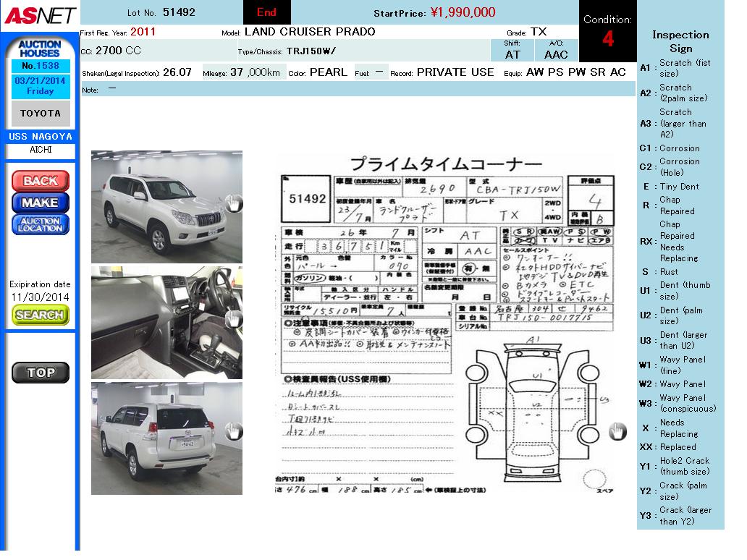Open the scanned auction inspection sheet

click(447, 326)
